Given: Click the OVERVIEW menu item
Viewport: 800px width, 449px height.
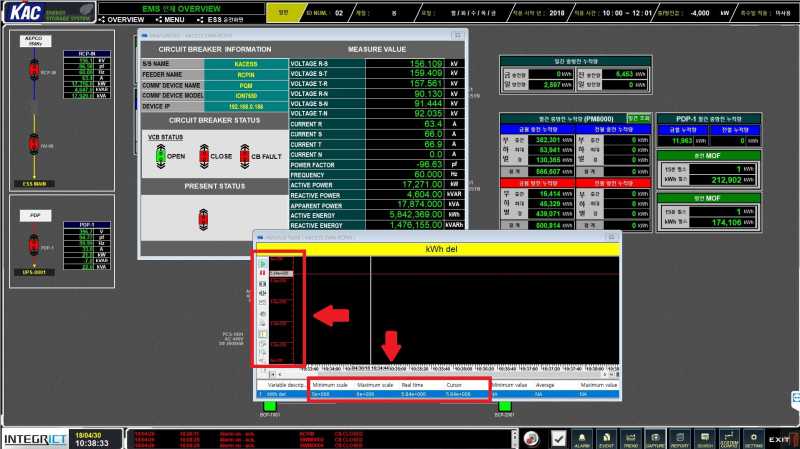Looking at the screenshot, I should coord(121,19).
